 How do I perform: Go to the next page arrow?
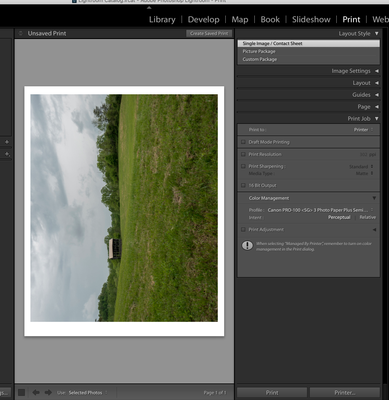[x=48, y=392]
